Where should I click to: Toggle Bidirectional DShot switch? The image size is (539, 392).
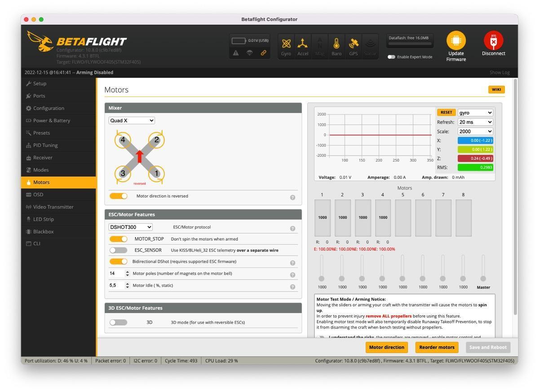pos(119,261)
